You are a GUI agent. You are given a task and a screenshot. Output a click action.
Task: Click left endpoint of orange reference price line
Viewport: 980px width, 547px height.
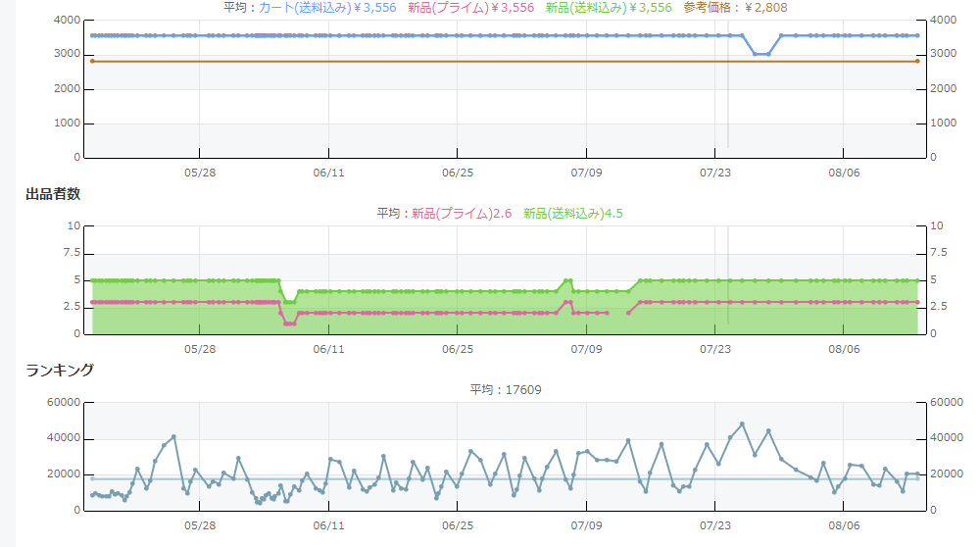tap(92, 61)
